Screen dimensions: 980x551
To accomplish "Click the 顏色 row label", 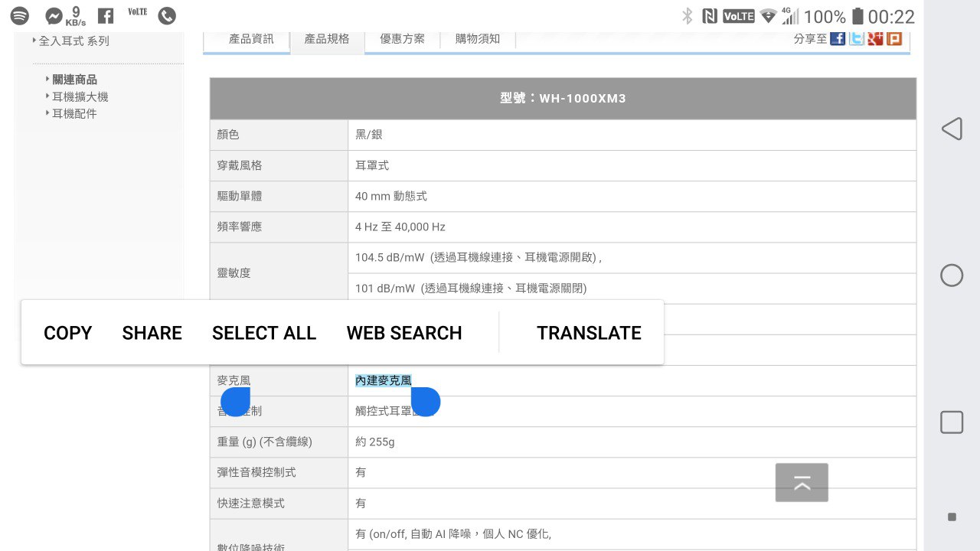I will coord(228,135).
